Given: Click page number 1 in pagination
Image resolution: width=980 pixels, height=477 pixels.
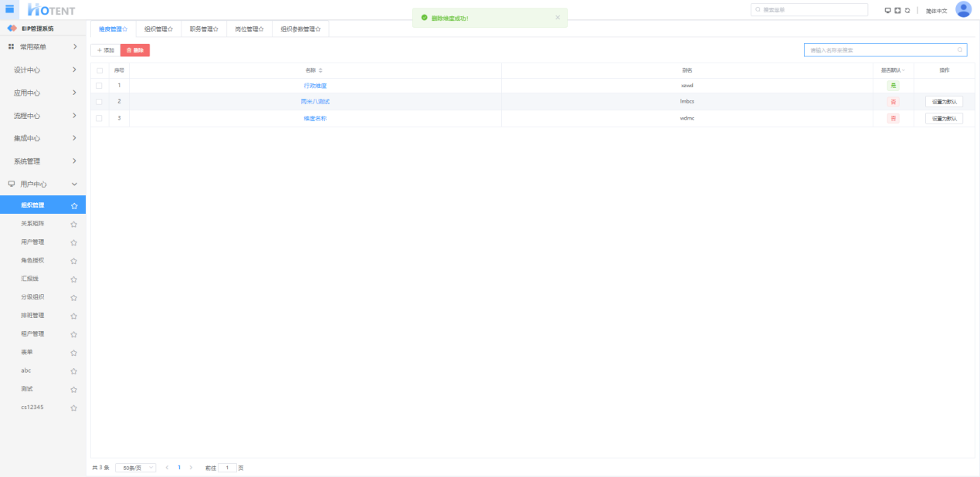Looking at the screenshot, I should coord(179,468).
